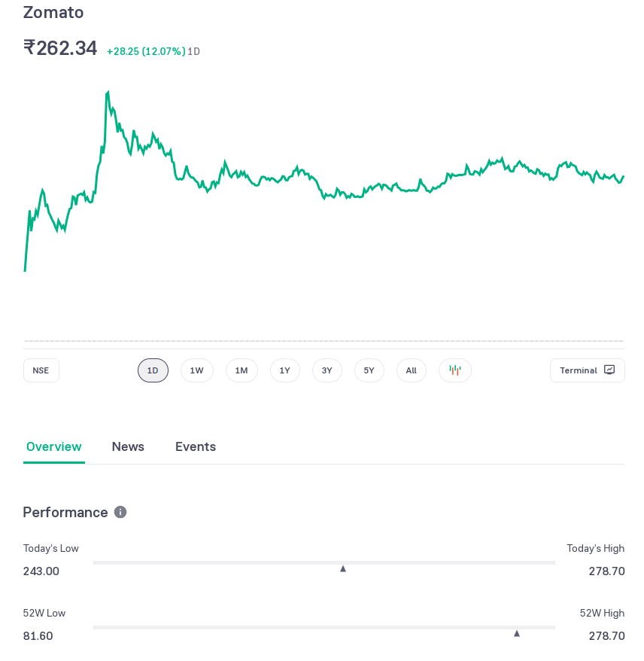Image resolution: width=644 pixels, height=661 pixels.
Task: Switch to the News tab
Action: coord(128,446)
